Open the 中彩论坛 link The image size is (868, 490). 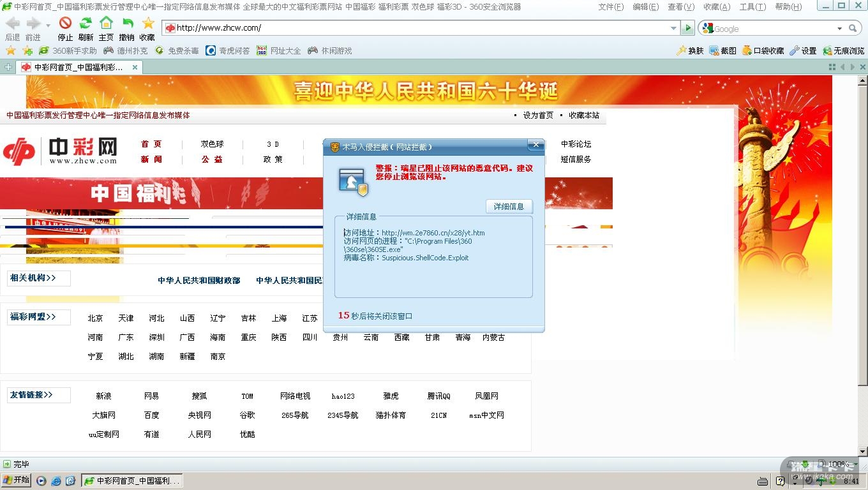click(x=576, y=144)
